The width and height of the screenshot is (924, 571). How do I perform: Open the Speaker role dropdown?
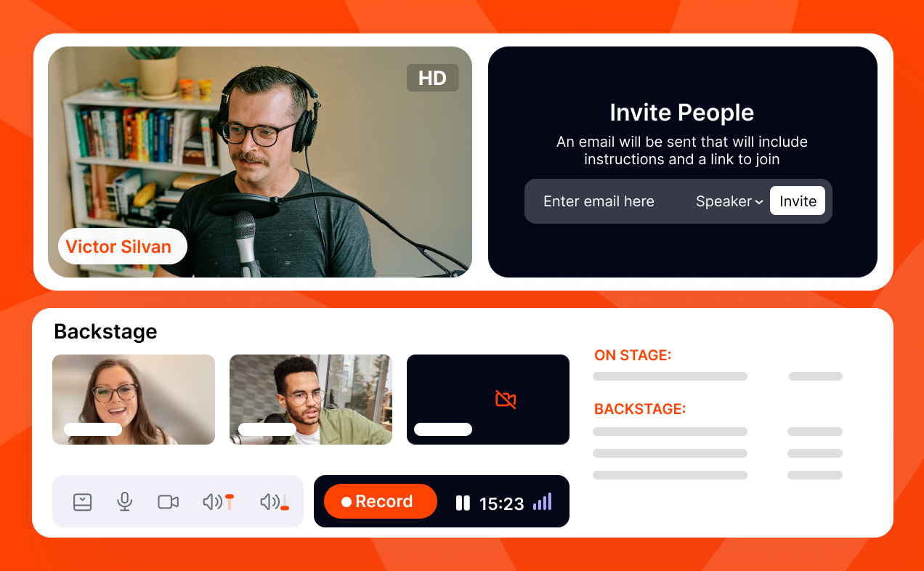point(729,201)
